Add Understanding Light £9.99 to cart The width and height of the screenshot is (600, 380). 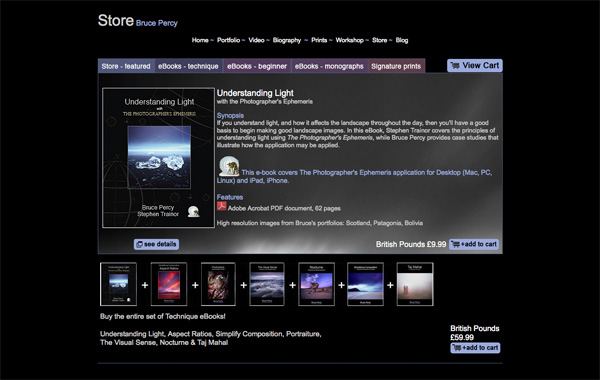pos(474,244)
